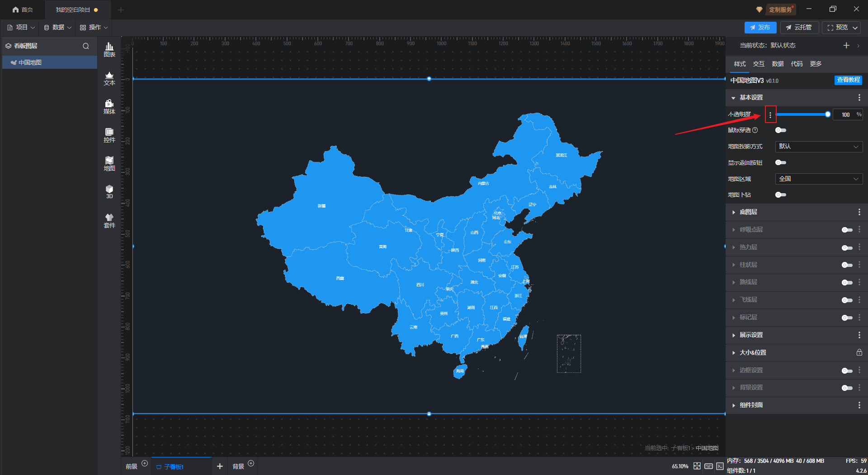Open the 组件封面 three-dot menu
The height and width of the screenshot is (475, 868).
pos(859,405)
